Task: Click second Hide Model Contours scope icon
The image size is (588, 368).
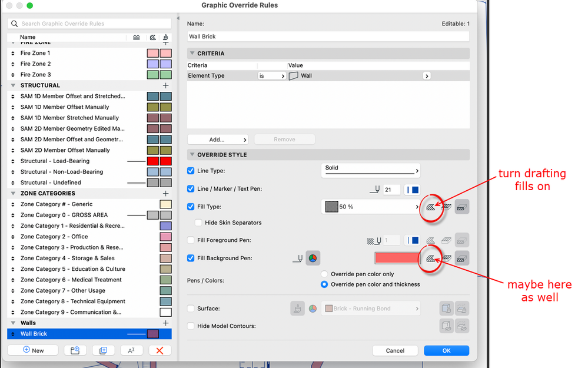Action: (x=462, y=326)
